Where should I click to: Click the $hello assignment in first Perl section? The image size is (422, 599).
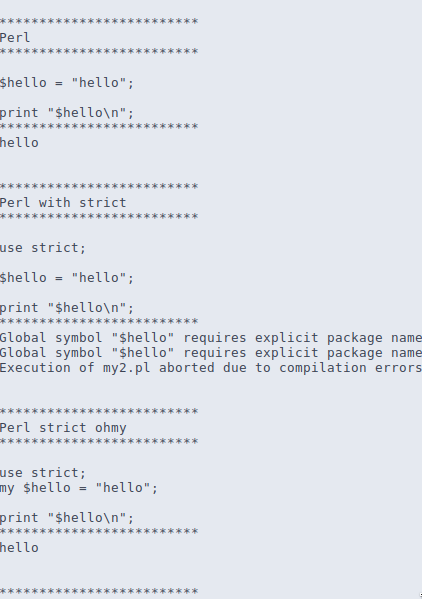[x=67, y=83]
